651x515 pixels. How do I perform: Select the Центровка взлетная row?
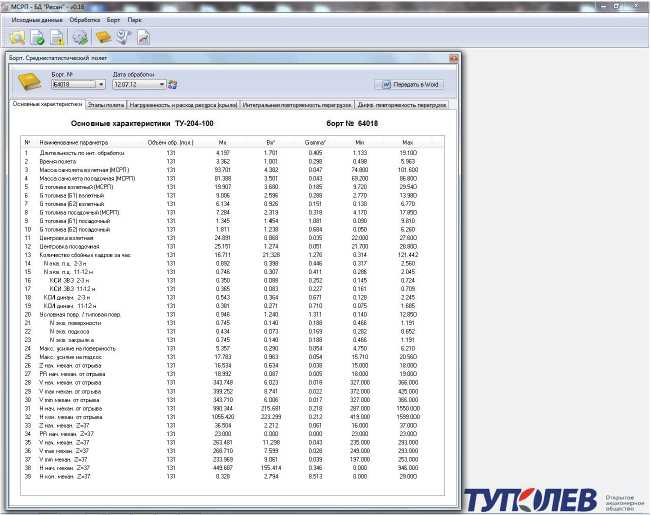click(232, 238)
